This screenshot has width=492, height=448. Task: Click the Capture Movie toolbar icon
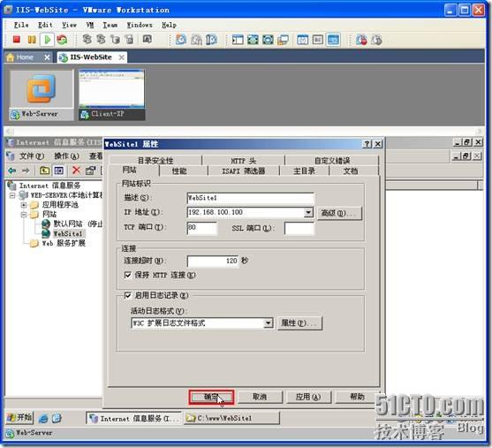(361, 40)
